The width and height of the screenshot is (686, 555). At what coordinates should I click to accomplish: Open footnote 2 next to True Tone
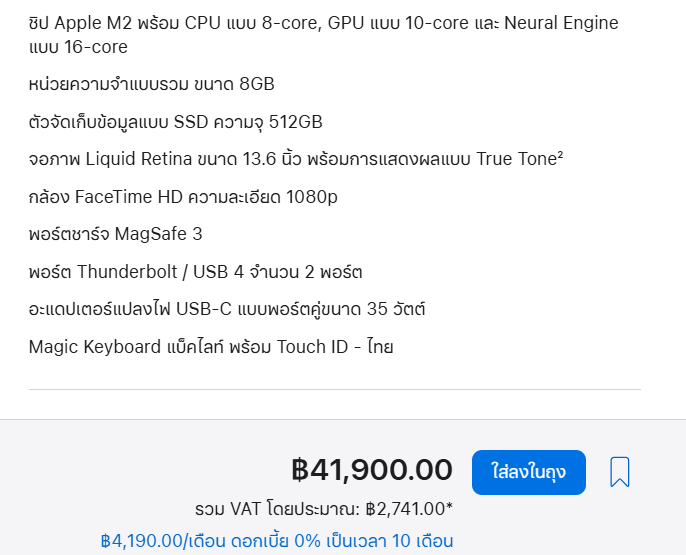560,154
